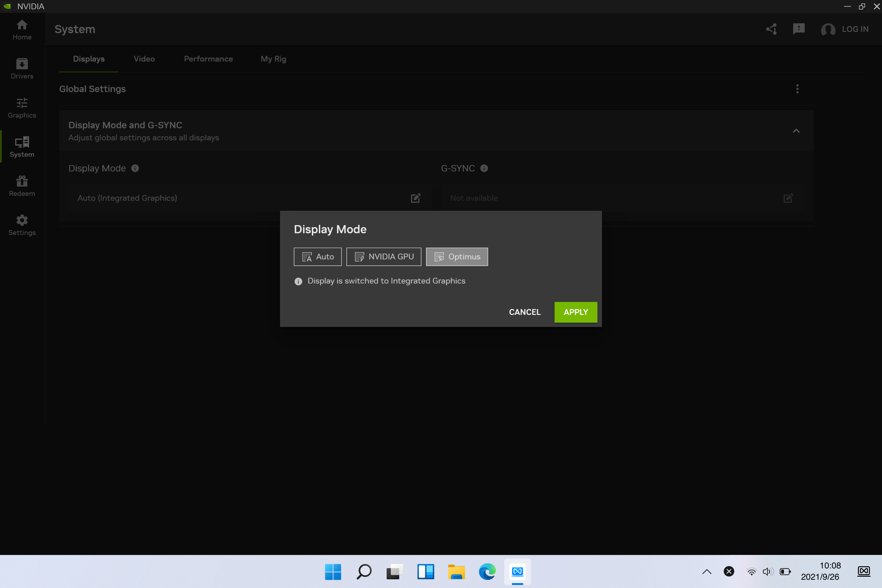This screenshot has width=882, height=588.
Task: Click the 'Display Mode' dialog title
Action: [330, 229]
